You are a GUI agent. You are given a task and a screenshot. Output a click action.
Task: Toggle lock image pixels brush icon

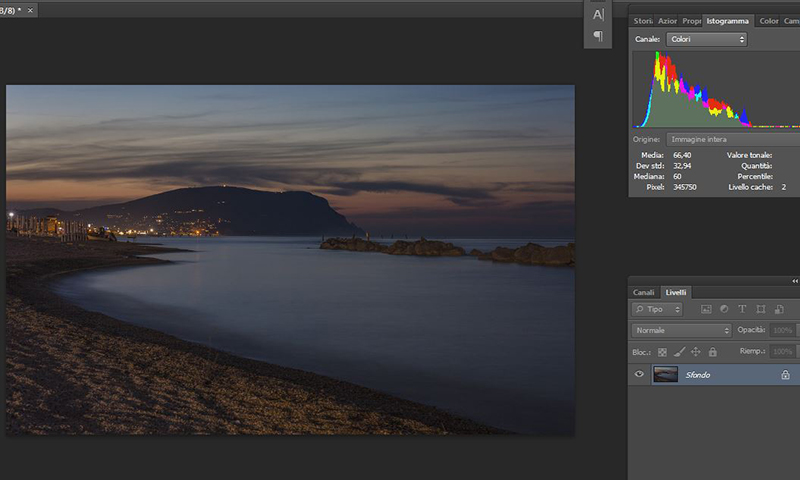[679, 352]
